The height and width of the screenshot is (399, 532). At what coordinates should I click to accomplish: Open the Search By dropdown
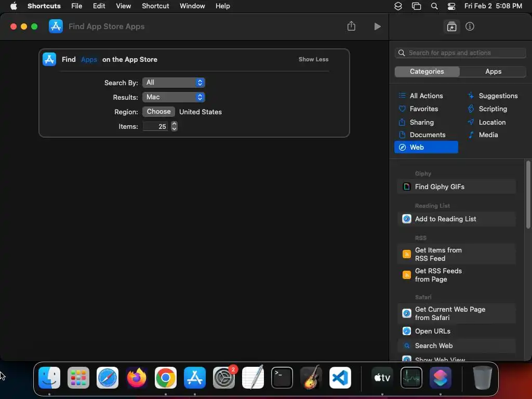click(x=174, y=83)
